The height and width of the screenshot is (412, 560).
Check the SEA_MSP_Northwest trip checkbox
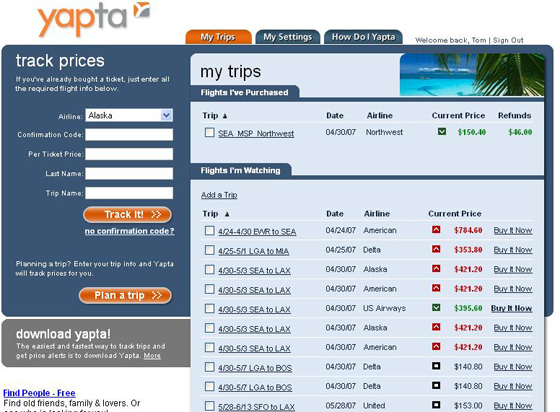click(x=210, y=132)
